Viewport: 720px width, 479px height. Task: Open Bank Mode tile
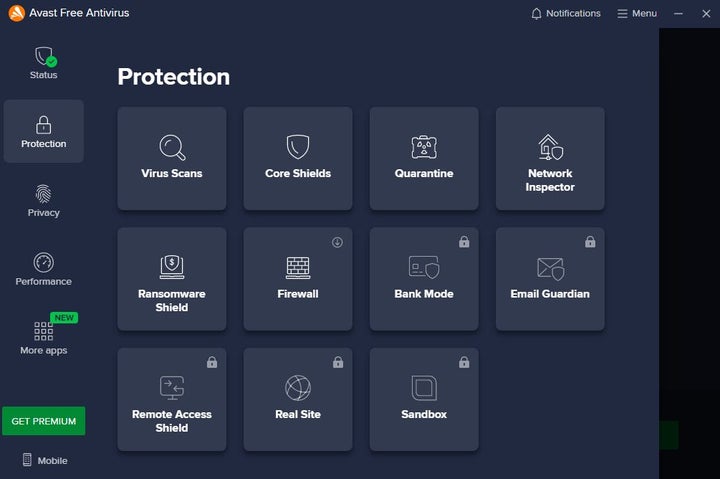[424, 279]
